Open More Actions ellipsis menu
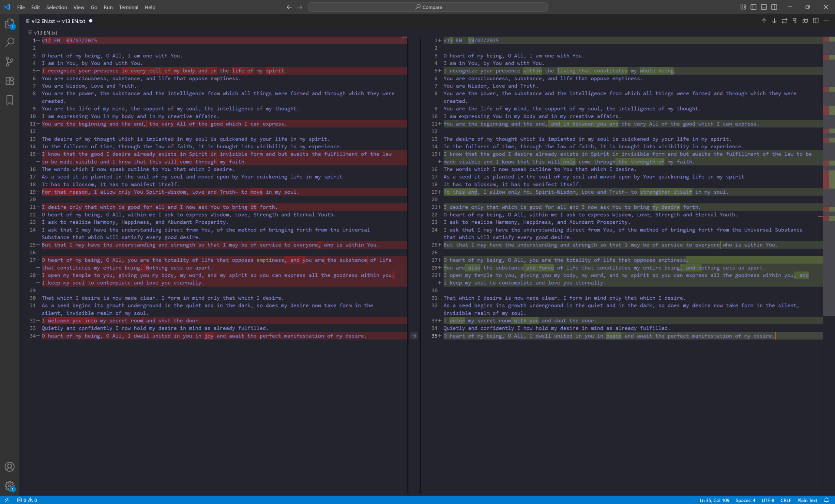Screen dimensions: 835x504 (826, 21)
